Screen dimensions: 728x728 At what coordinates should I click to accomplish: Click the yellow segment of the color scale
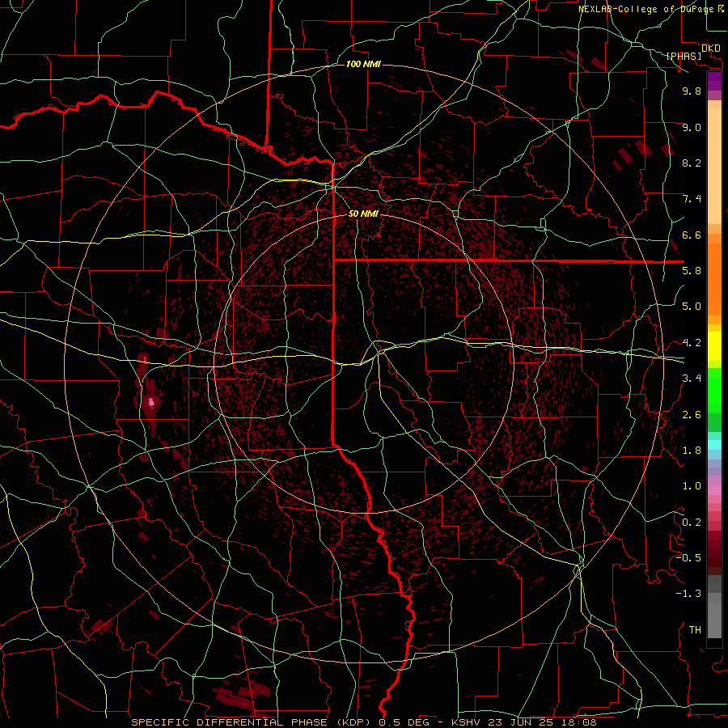[x=714, y=346]
